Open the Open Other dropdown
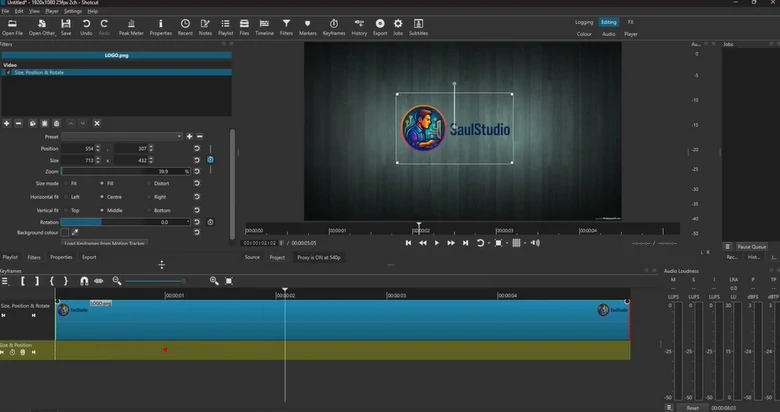Viewport: 780px width, 412px height. pyautogui.click(x=42, y=27)
